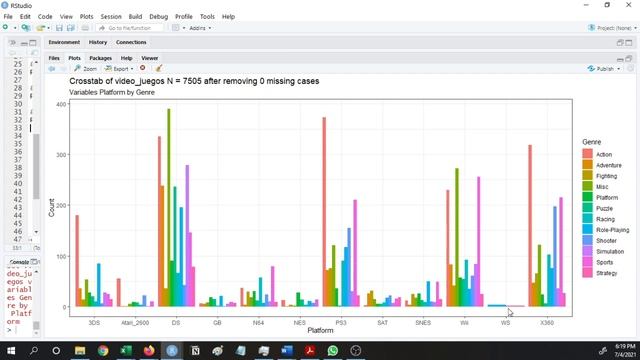This screenshot has width=640, height=360.
Task: Switch to the Environment tab
Action: point(64,42)
